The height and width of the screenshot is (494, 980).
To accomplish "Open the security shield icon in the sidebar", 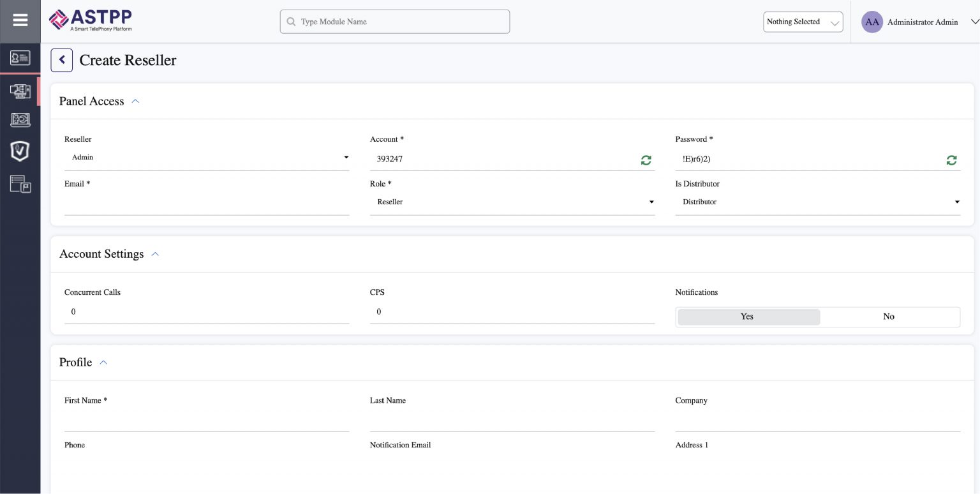I will pos(20,151).
